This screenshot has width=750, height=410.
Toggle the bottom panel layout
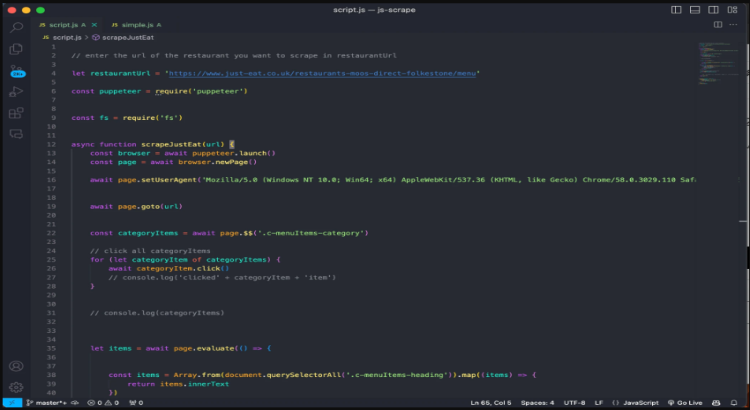(x=695, y=10)
